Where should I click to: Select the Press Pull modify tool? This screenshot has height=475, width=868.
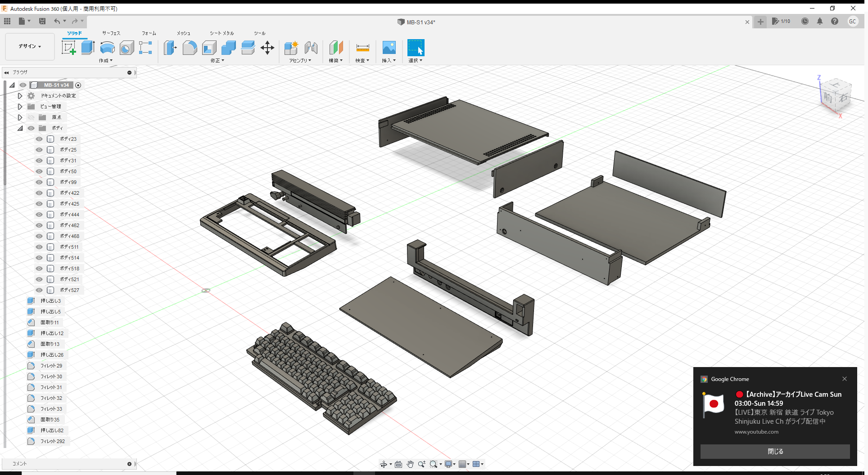point(170,47)
